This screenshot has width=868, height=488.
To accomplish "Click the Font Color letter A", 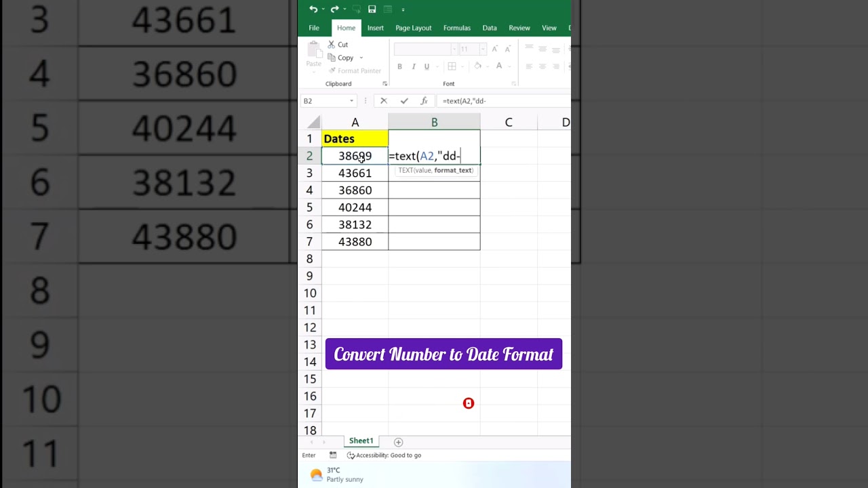I will click(x=499, y=66).
